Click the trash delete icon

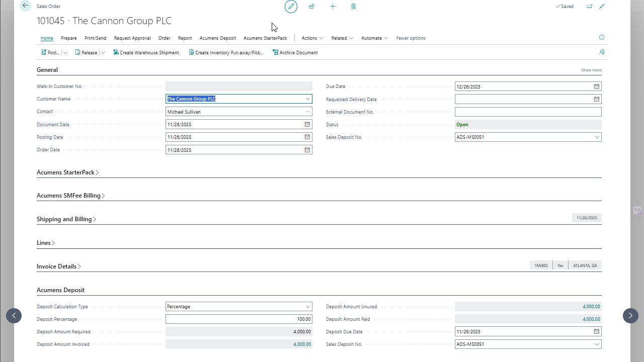(x=353, y=7)
